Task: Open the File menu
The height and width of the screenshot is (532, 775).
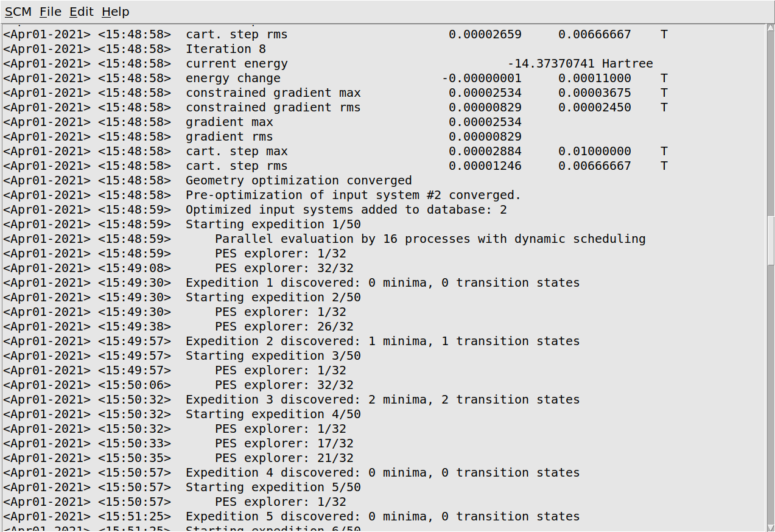Action: pyautogui.click(x=51, y=12)
